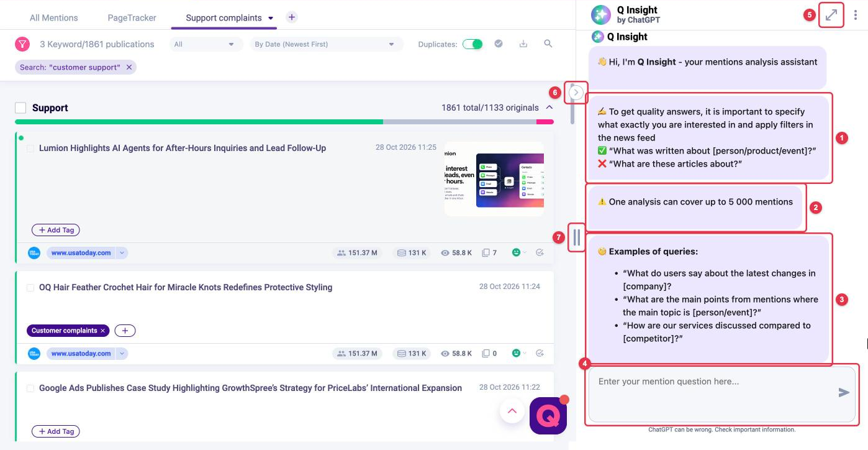Screen dimensions: 868x450
Task: Switch to the PageTracker tab
Action: [132, 17]
